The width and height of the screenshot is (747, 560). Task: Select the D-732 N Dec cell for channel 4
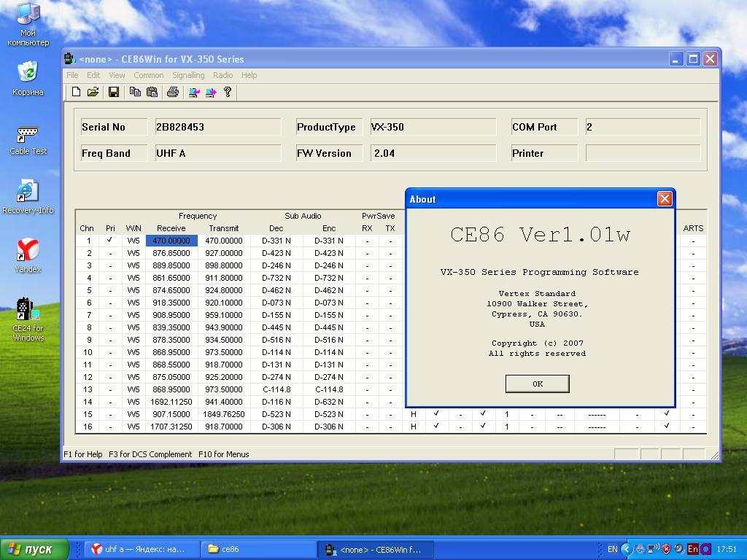coord(276,278)
